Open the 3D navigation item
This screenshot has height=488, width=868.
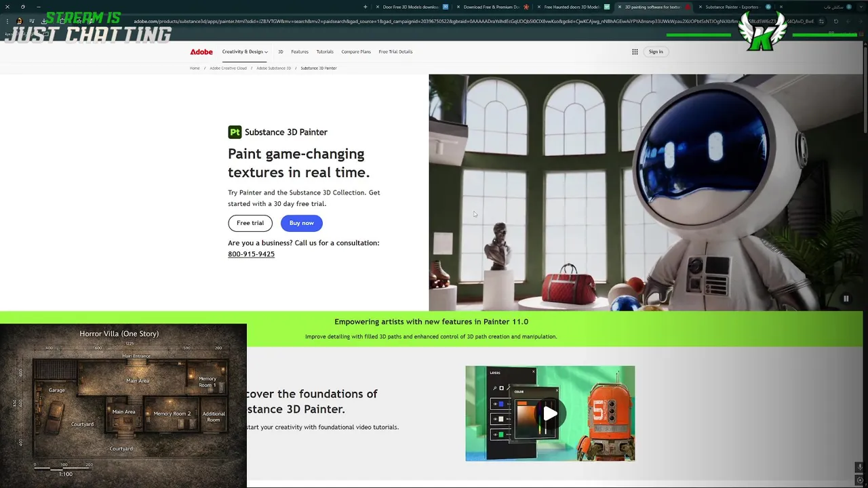coord(280,52)
